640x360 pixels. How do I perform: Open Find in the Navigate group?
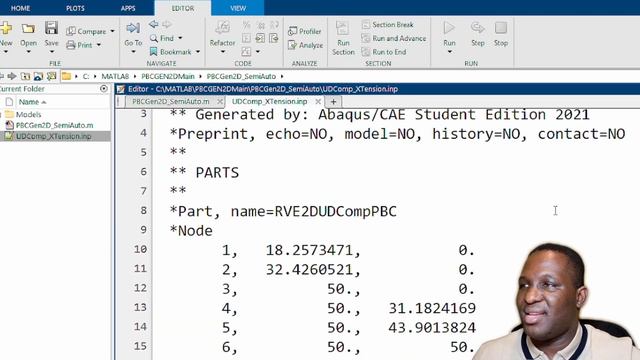[162, 38]
